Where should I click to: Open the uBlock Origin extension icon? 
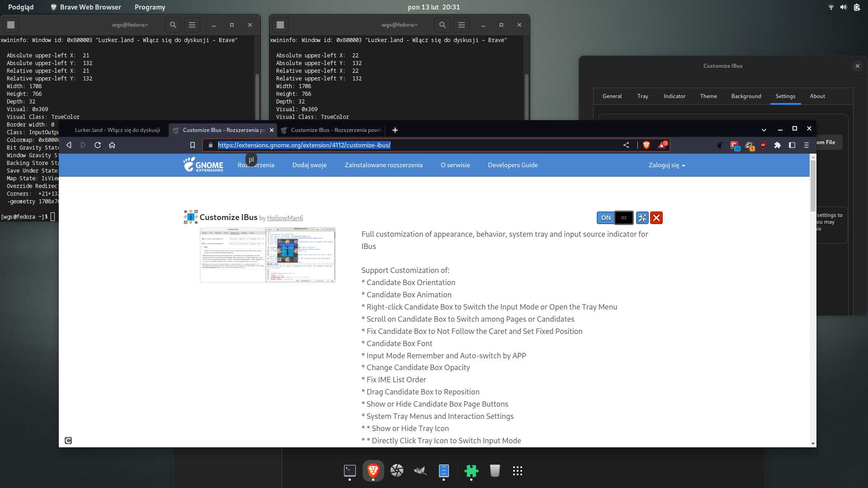coord(763,145)
